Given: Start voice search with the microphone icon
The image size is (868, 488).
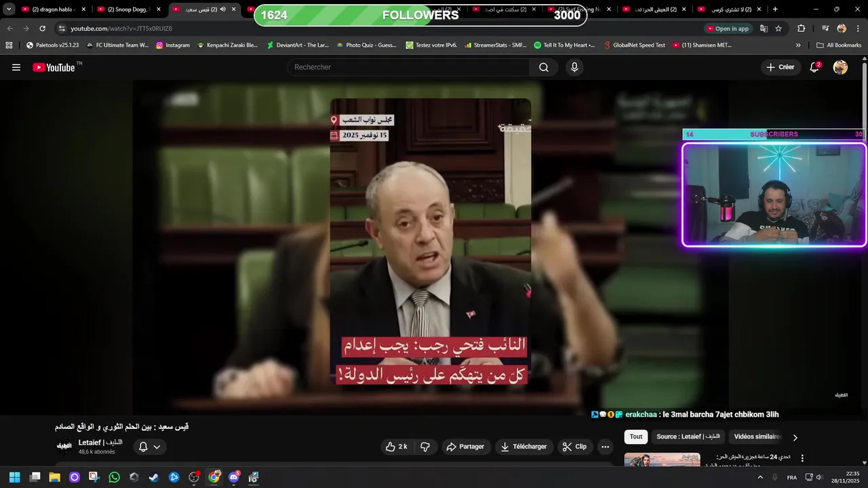Looking at the screenshot, I should (574, 67).
